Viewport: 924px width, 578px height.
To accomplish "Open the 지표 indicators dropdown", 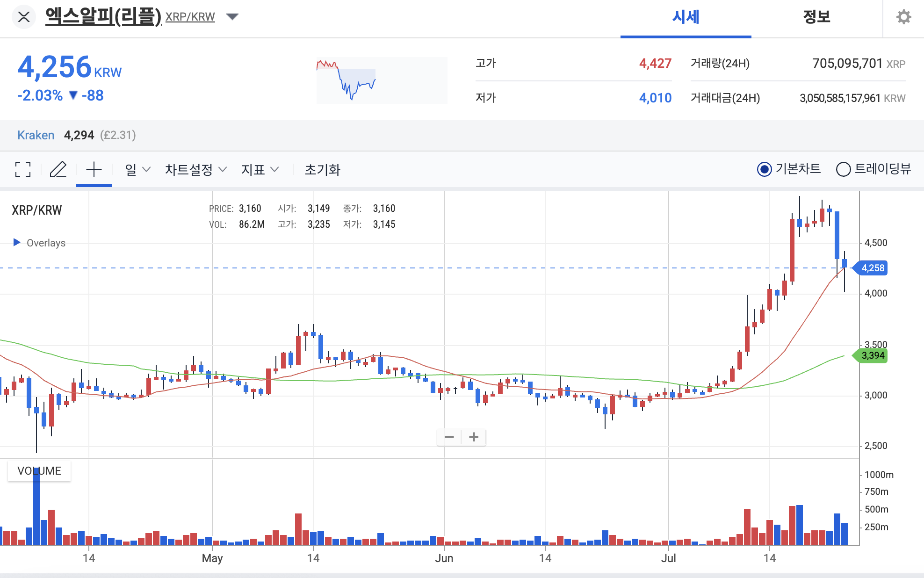I will 260,169.
